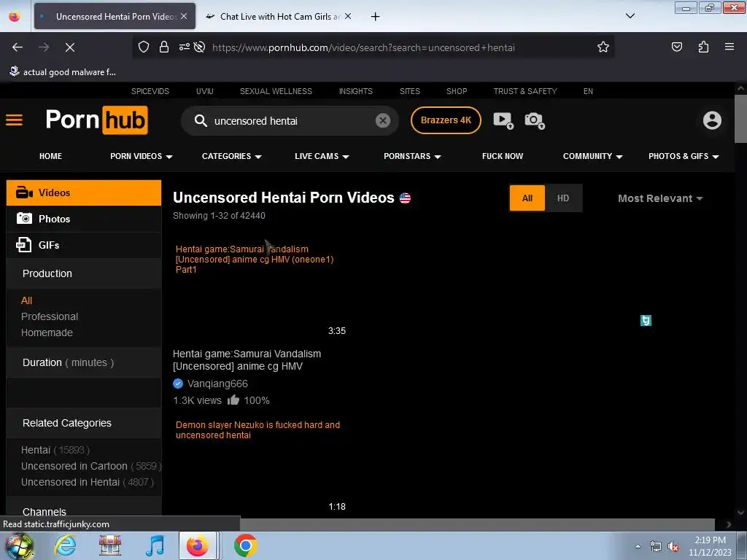This screenshot has height=560, width=747.
Task: Click the upload video icon
Action: pyautogui.click(x=503, y=120)
